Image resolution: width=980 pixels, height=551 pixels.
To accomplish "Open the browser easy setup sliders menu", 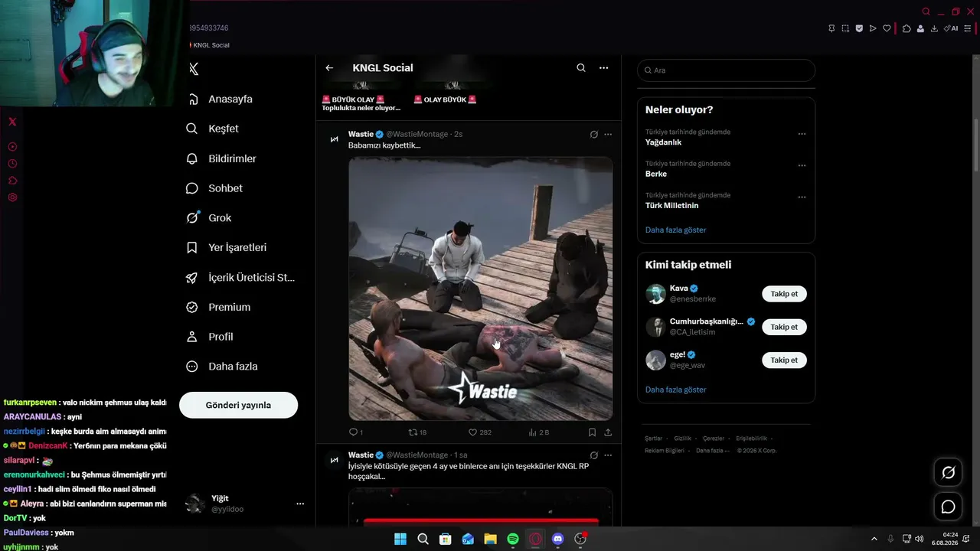I will pyautogui.click(x=968, y=29).
